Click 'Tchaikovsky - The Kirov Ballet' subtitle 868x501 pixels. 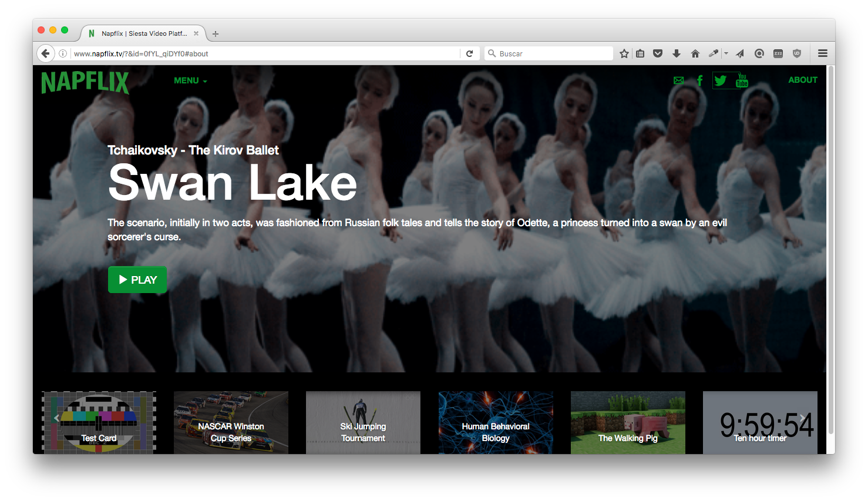[x=193, y=150]
